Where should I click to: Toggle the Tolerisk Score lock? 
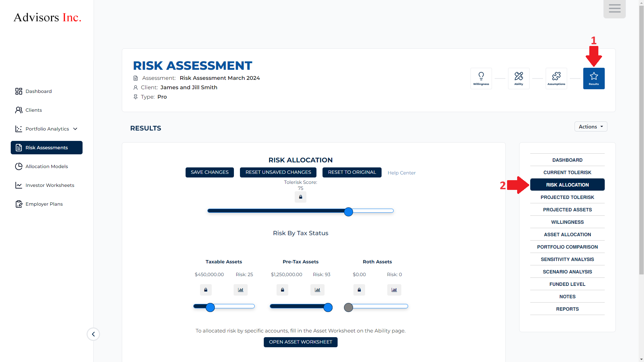point(300,197)
